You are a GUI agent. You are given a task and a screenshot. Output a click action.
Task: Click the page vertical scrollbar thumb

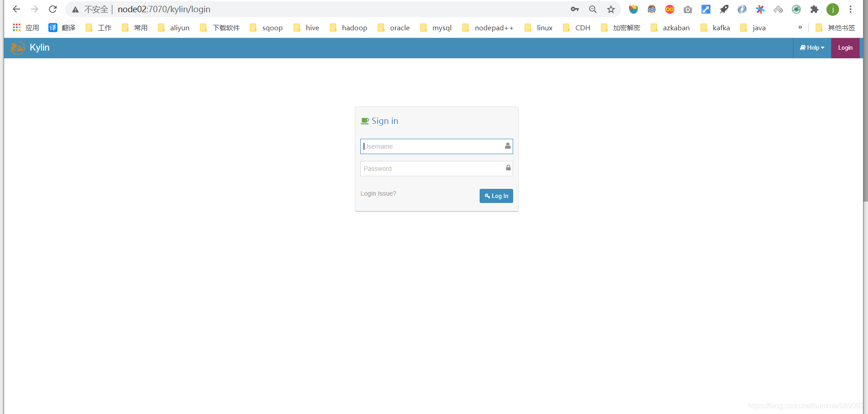[x=865, y=101]
